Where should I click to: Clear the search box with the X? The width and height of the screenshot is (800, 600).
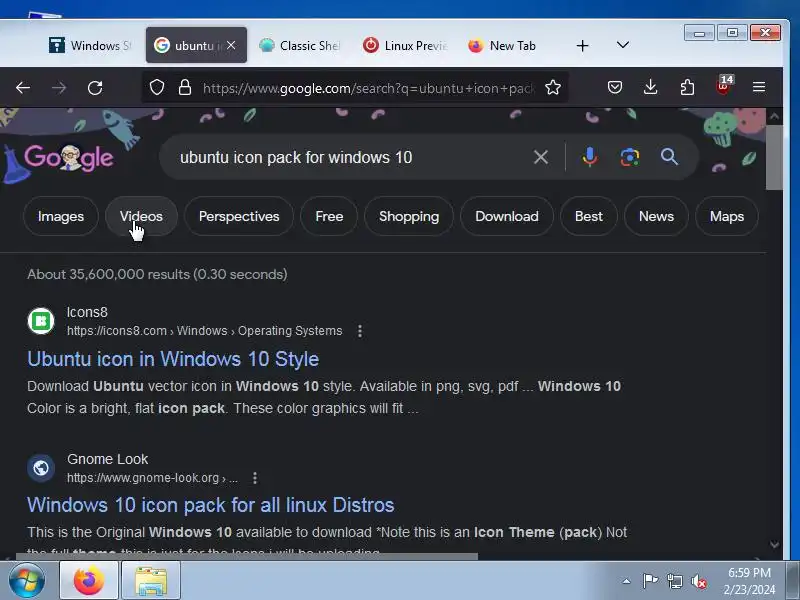[x=541, y=157]
